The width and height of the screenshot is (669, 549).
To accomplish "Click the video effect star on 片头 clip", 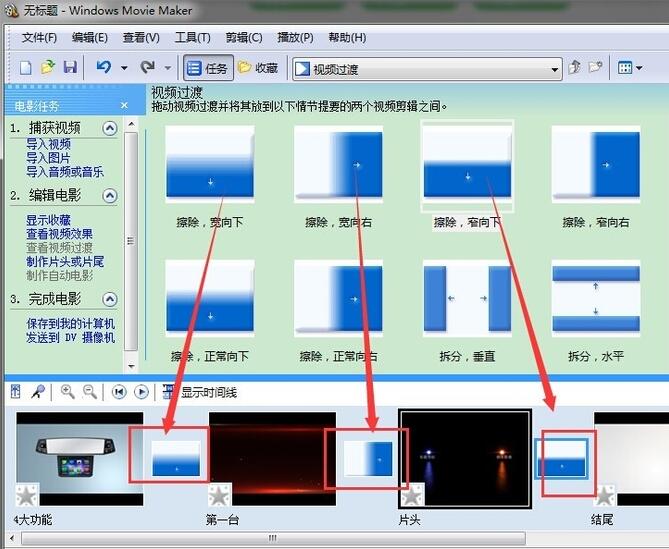I will click(x=412, y=494).
